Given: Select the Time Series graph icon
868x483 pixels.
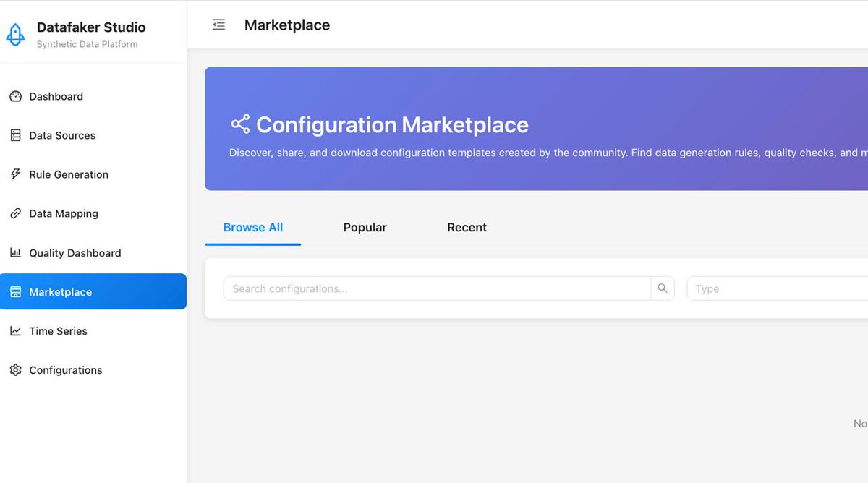Looking at the screenshot, I should tap(15, 330).
